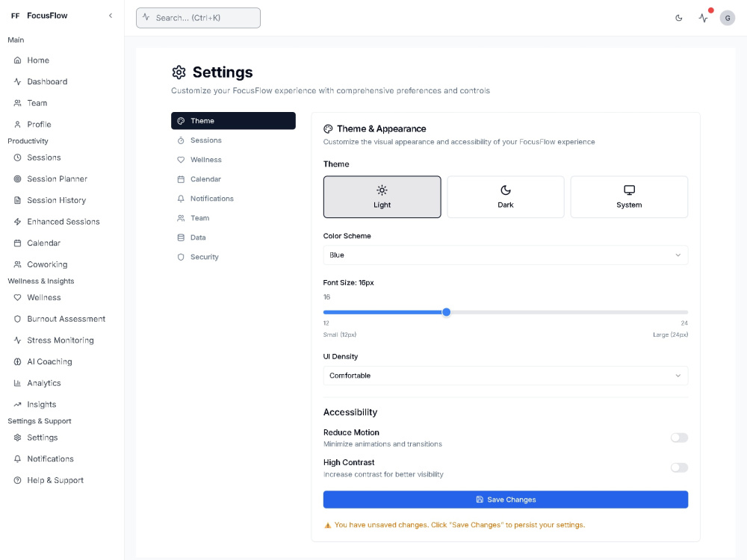Select the Dark theme label
747x560 pixels.
tap(506, 205)
